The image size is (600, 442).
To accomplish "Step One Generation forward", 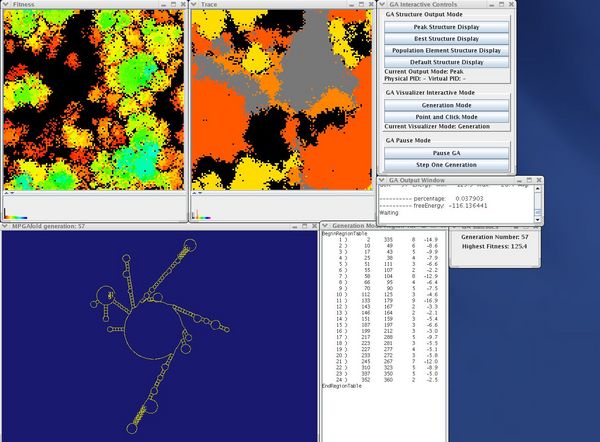I will click(446, 164).
